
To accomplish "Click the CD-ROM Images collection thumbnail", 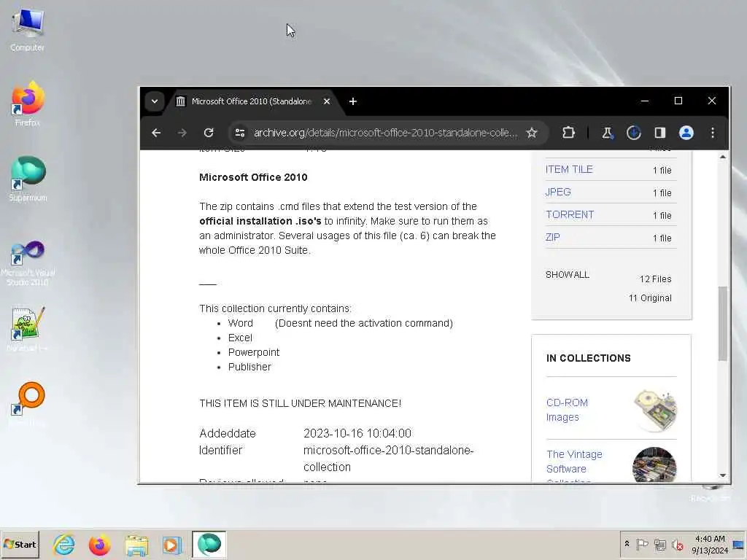I will coord(655,411).
